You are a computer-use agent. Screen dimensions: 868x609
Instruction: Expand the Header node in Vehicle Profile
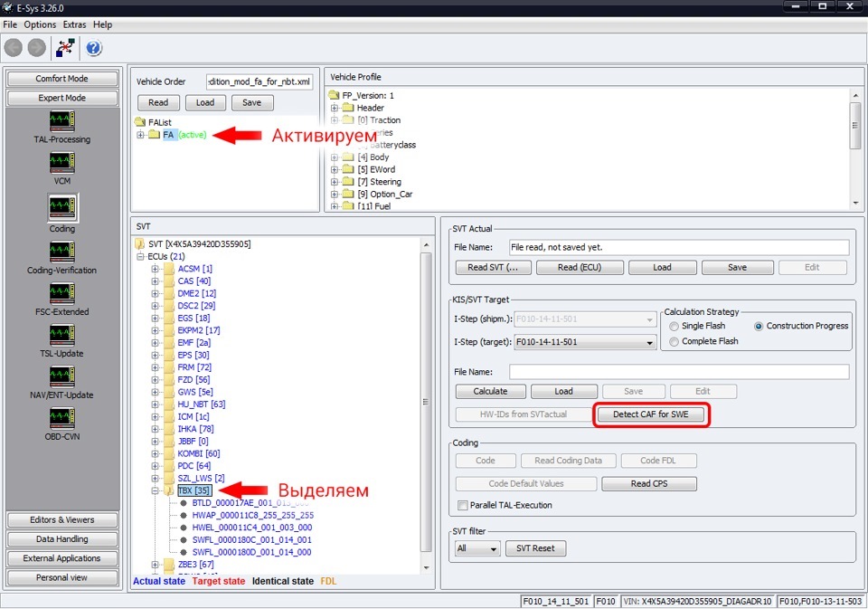(335, 108)
